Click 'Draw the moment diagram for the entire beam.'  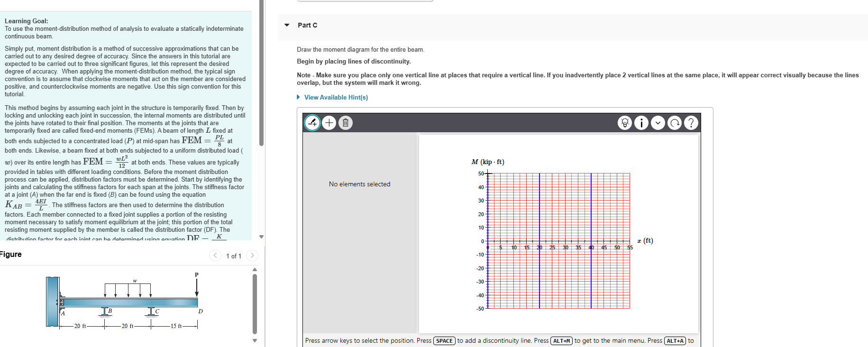click(361, 50)
